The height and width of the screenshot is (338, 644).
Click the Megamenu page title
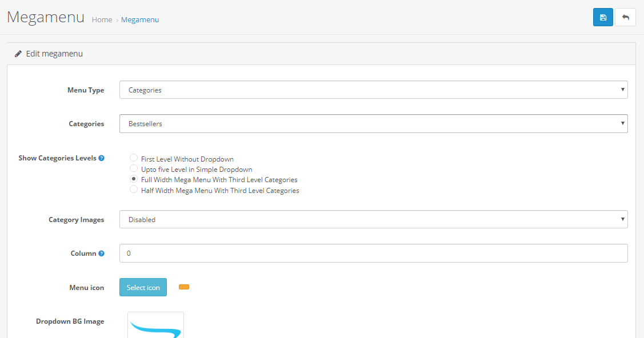[46, 17]
